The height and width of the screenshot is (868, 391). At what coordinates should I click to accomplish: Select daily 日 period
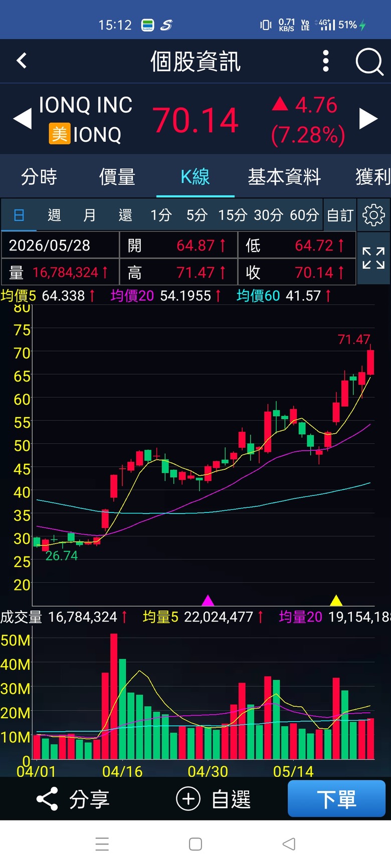pos(19,215)
